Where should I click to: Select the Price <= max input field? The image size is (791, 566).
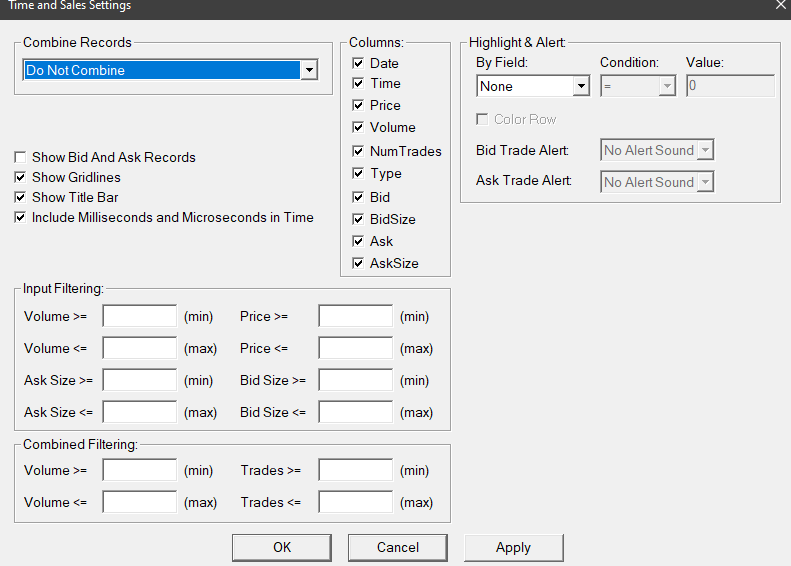click(x=356, y=348)
